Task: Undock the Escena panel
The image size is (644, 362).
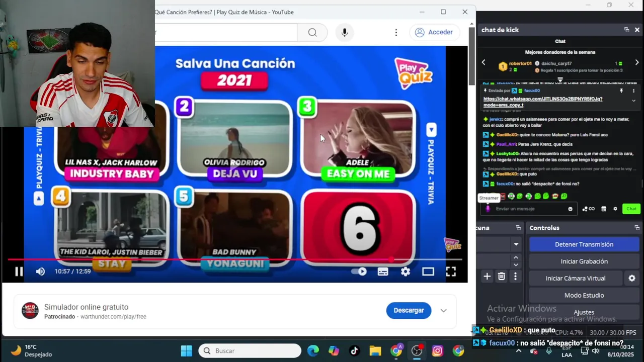Action: point(518,228)
